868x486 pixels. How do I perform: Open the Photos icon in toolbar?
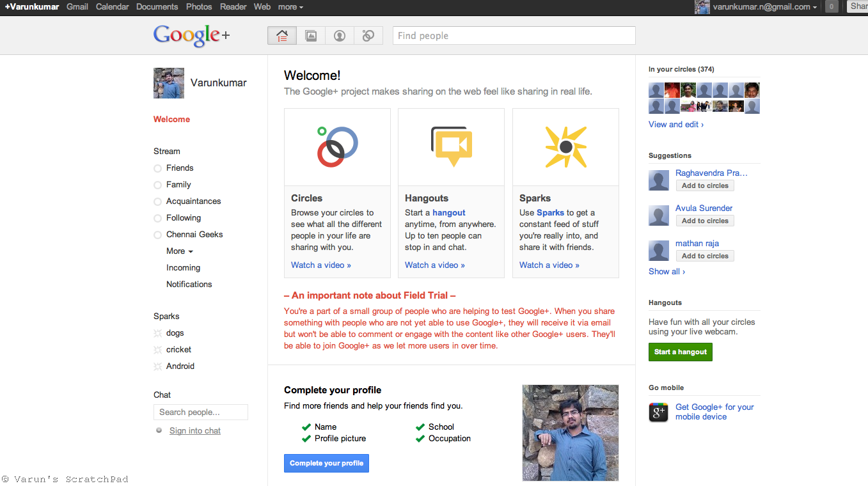point(311,36)
